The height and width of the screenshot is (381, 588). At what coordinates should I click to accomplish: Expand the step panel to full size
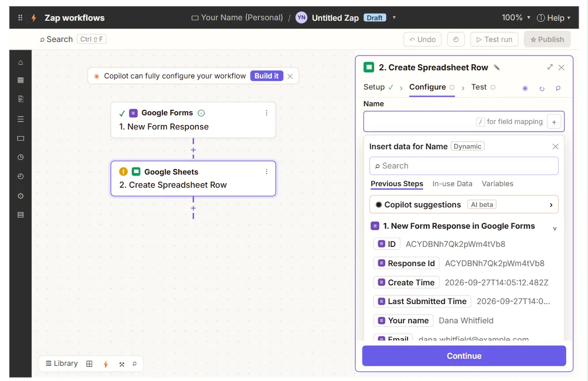550,67
